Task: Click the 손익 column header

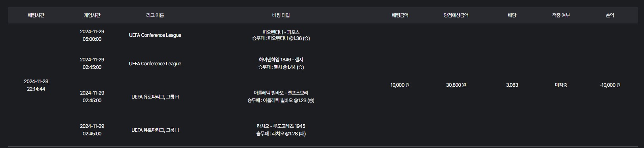Action: (x=610, y=15)
